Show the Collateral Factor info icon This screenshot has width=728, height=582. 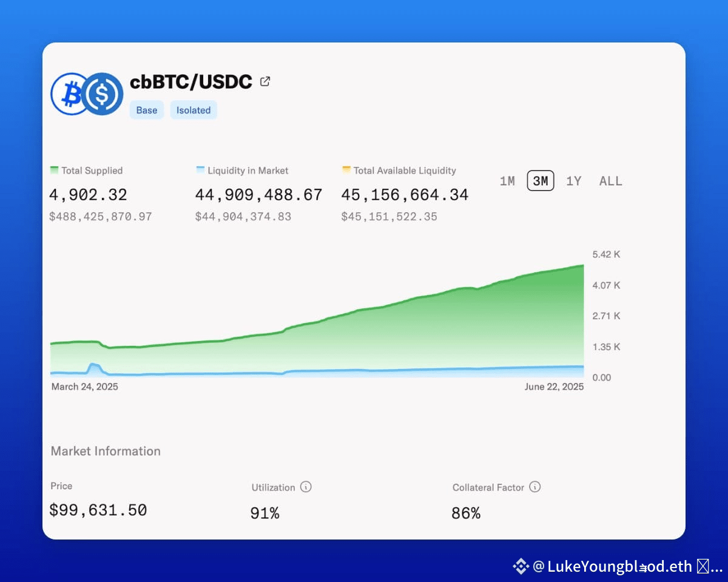pos(534,487)
